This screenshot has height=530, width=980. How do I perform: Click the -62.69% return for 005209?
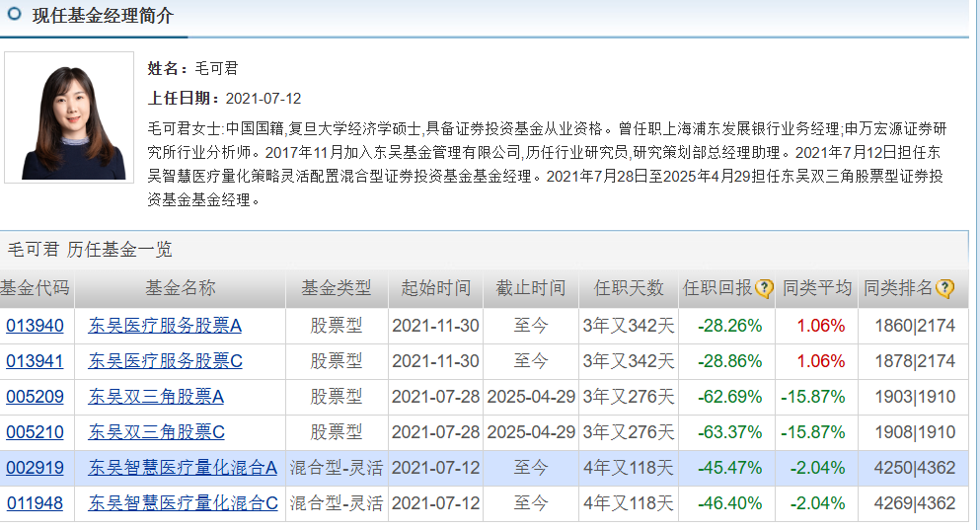(730, 397)
